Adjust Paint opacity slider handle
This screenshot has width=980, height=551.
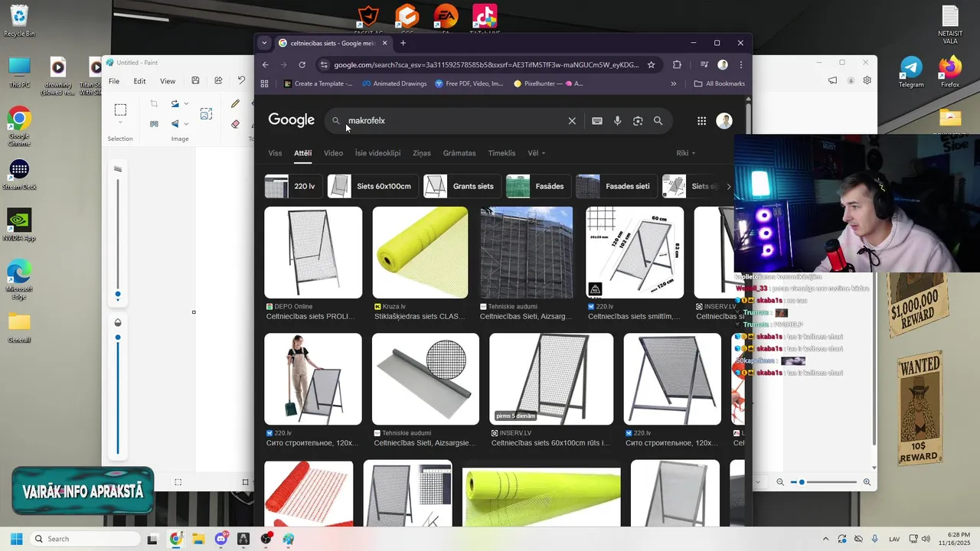click(118, 337)
